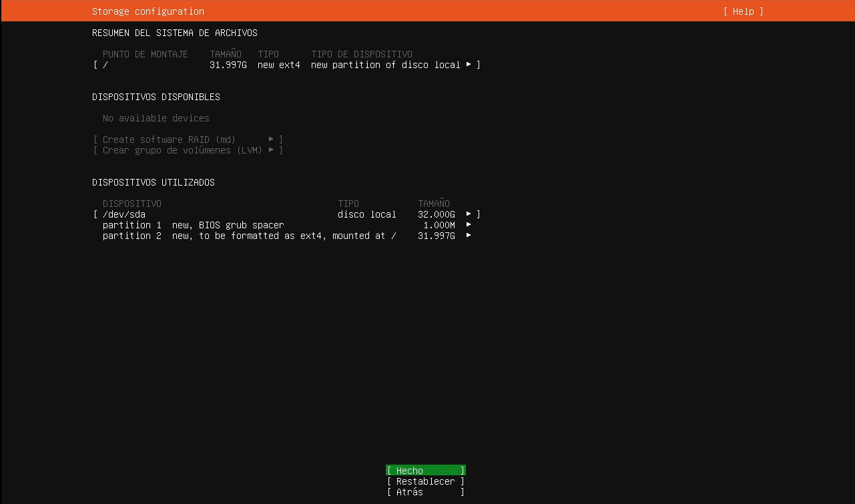Select partition 2 ext4 entry
This screenshot has height=504, width=855.
click(x=250, y=236)
